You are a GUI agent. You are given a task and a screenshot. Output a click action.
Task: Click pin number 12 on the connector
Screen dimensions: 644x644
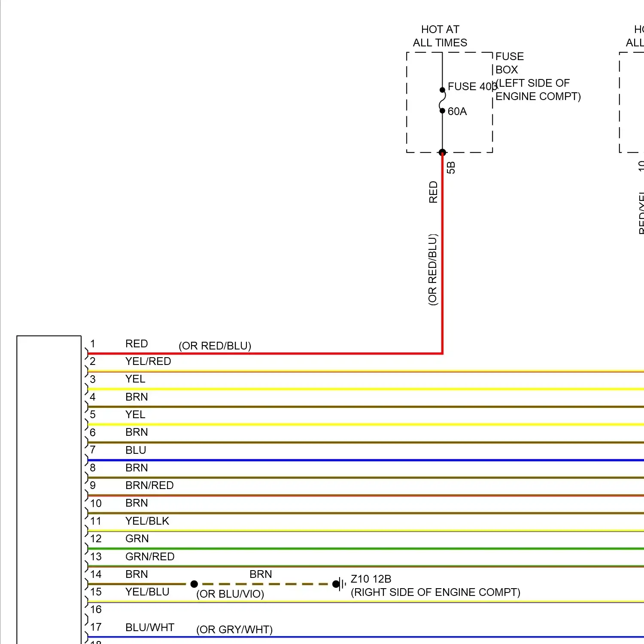[x=96, y=538]
